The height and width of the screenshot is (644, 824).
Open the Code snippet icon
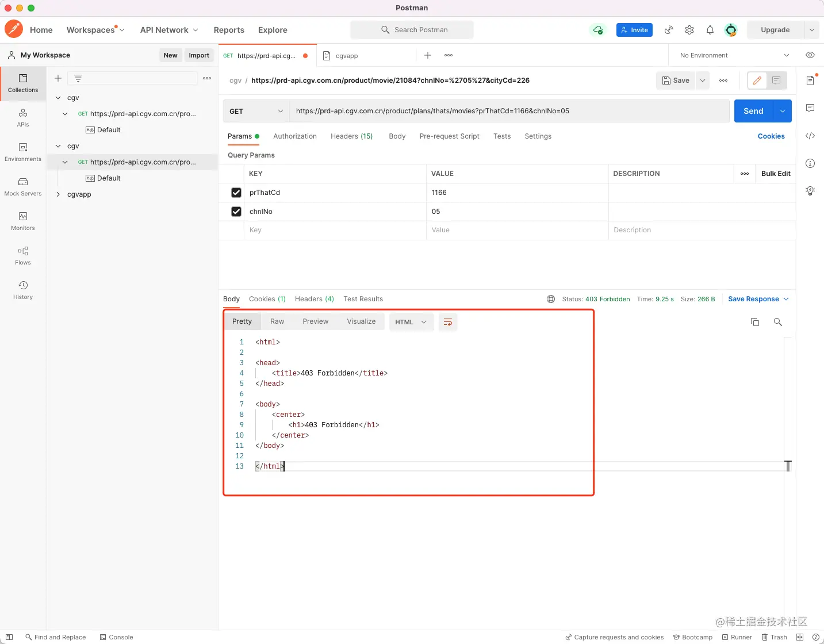point(810,136)
